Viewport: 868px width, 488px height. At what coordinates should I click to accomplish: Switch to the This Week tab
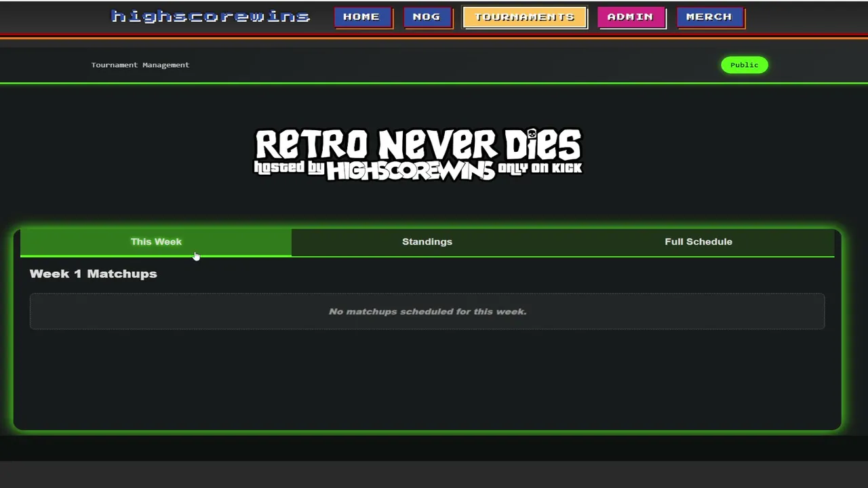pyautogui.click(x=156, y=242)
